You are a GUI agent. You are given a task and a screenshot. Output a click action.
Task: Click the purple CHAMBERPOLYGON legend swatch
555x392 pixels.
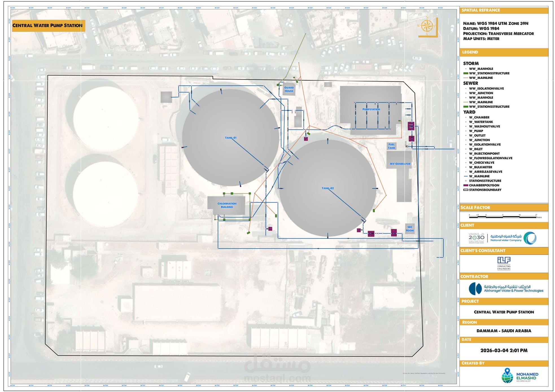pyautogui.click(x=466, y=185)
